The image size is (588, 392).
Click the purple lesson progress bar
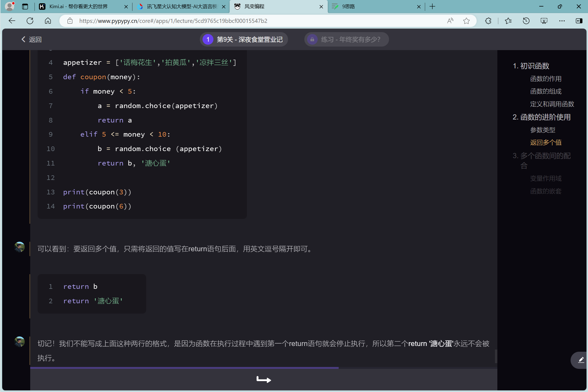184,368
